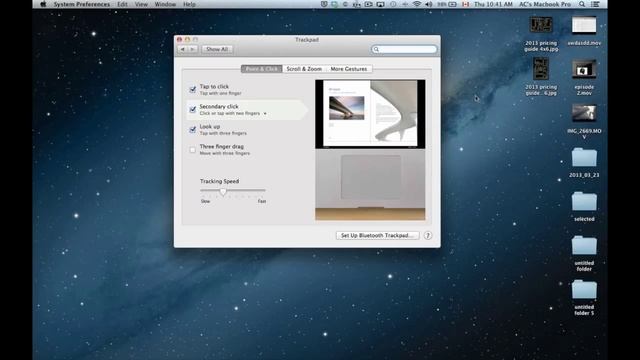This screenshot has height=360, width=640.
Task: Select the IMG_2669.MOV file
Action: click(x=584, y=122)
